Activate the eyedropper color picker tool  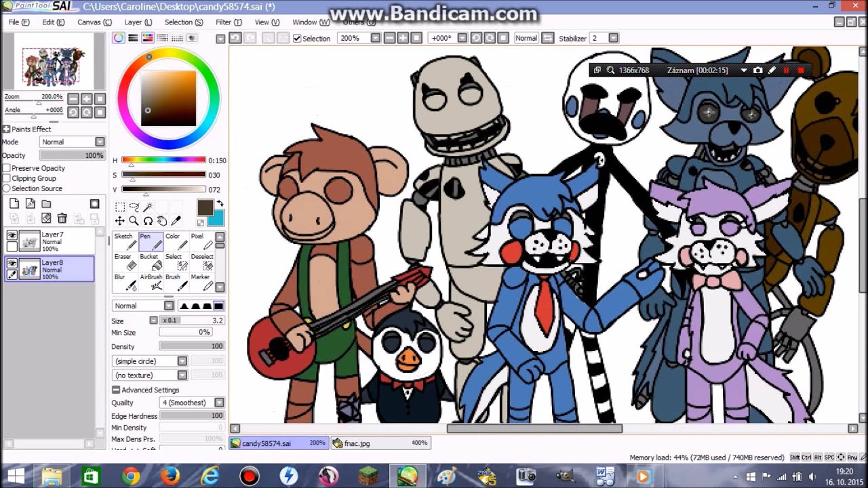click(176, 221)
